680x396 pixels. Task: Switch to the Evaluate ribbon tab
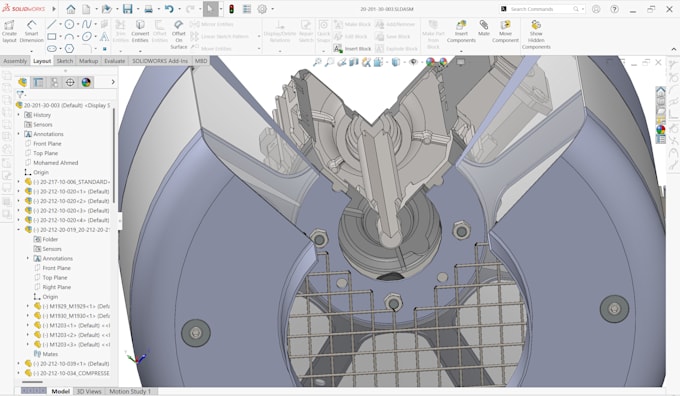coord(114,61)
